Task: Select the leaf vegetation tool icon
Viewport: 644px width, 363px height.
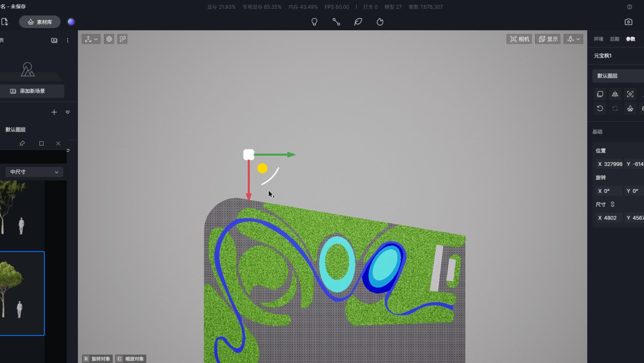Action: (358, 22)
